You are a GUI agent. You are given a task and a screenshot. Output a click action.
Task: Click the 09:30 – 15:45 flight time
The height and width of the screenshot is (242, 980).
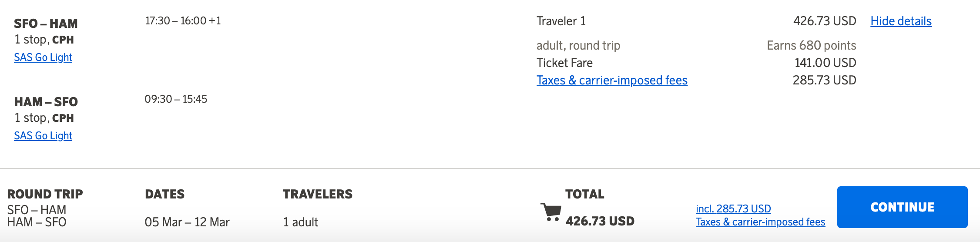tap(176, 99)
